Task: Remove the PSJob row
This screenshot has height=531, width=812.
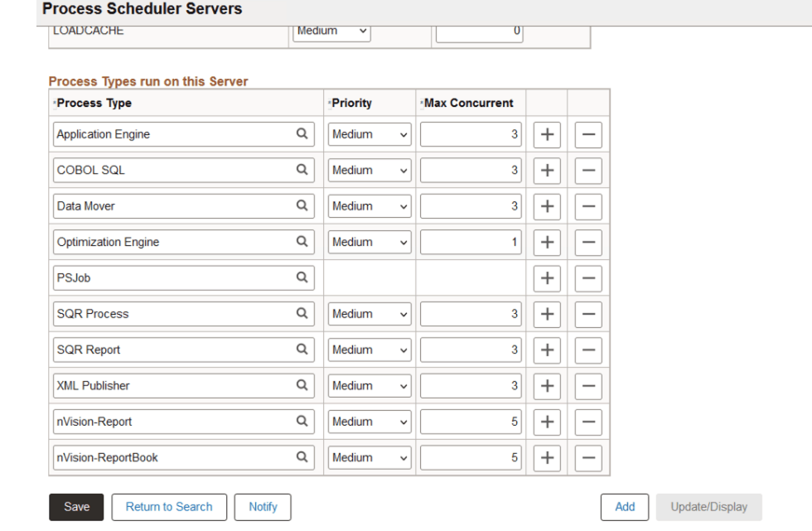Action: pos(588,278)
